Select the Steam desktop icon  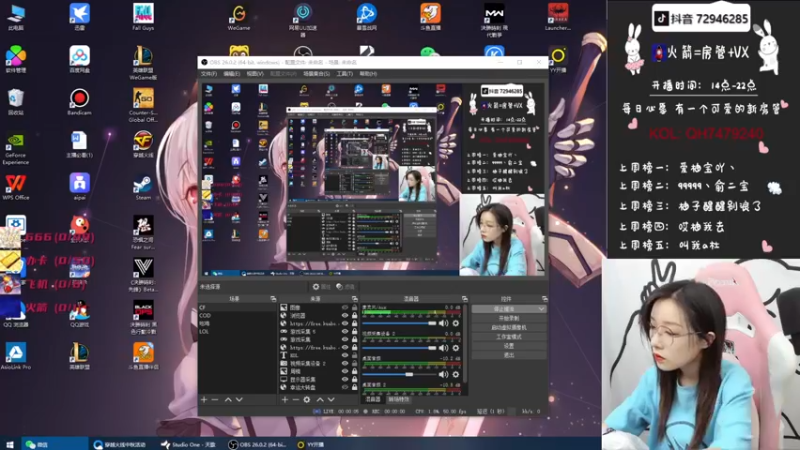pyautogui.click(x=143, y=188)
